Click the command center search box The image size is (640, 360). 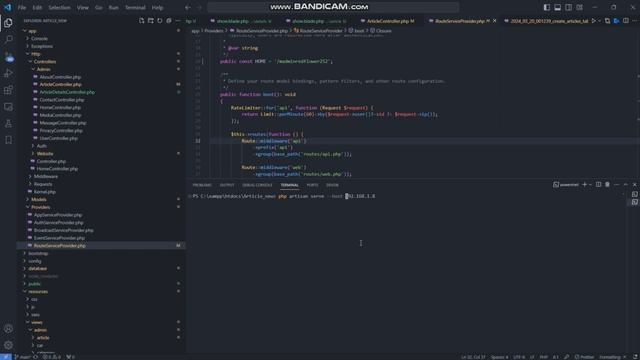(333, 7)
